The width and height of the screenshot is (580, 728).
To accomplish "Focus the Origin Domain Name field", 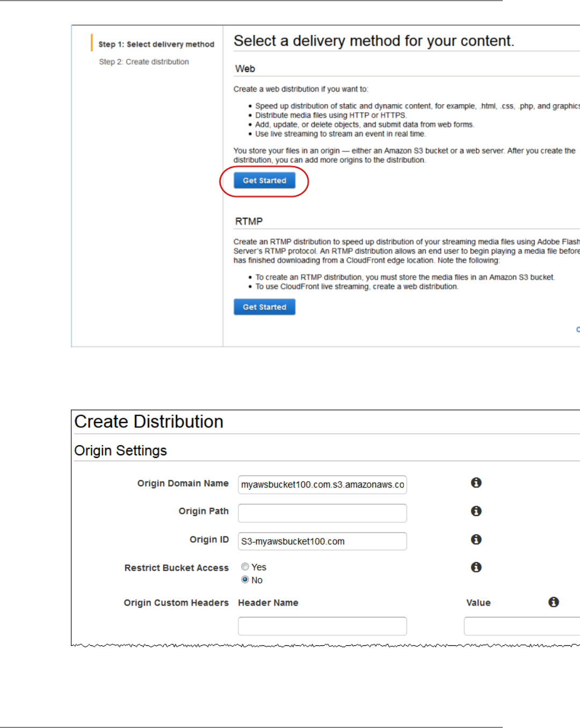I will click(x=322, y=485).
